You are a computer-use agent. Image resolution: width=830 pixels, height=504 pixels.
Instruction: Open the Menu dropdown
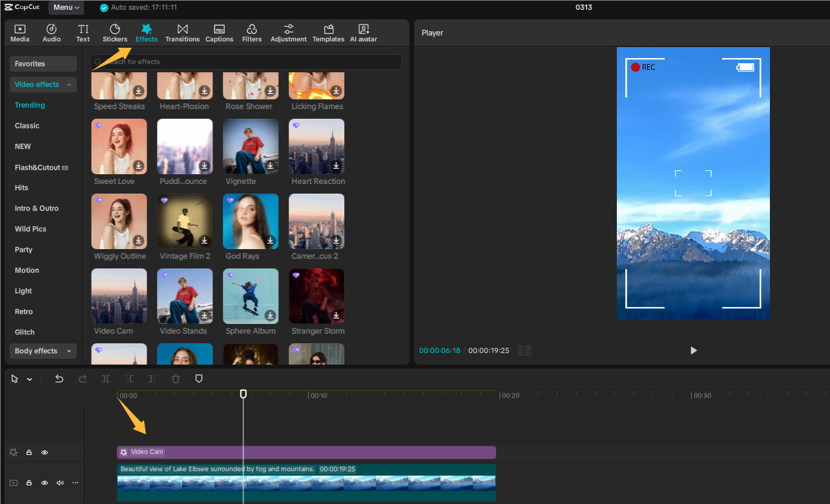pos(67,8)
